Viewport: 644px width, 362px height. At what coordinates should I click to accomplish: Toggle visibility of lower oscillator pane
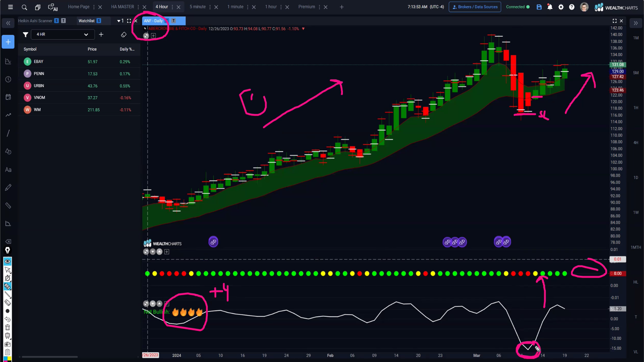tap(146, 304)
